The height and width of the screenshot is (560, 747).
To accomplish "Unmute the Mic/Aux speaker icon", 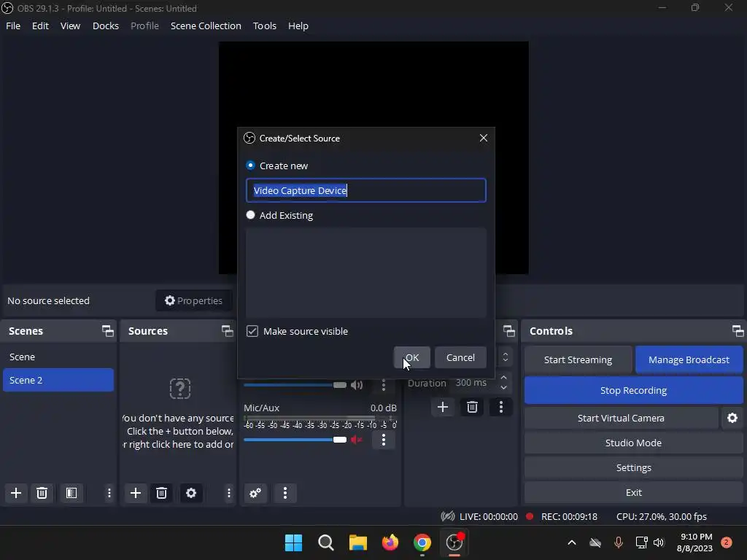I will coord(356,440).
